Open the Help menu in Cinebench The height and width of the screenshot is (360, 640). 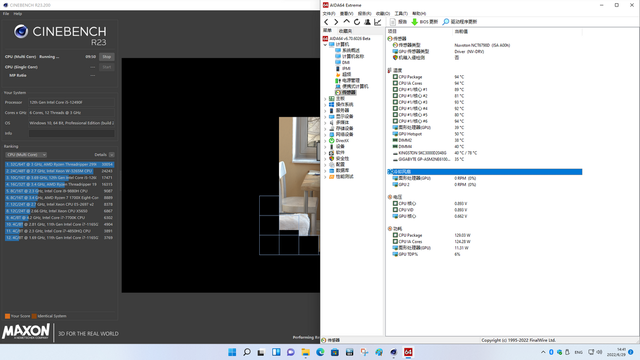(x=18, y=14)
